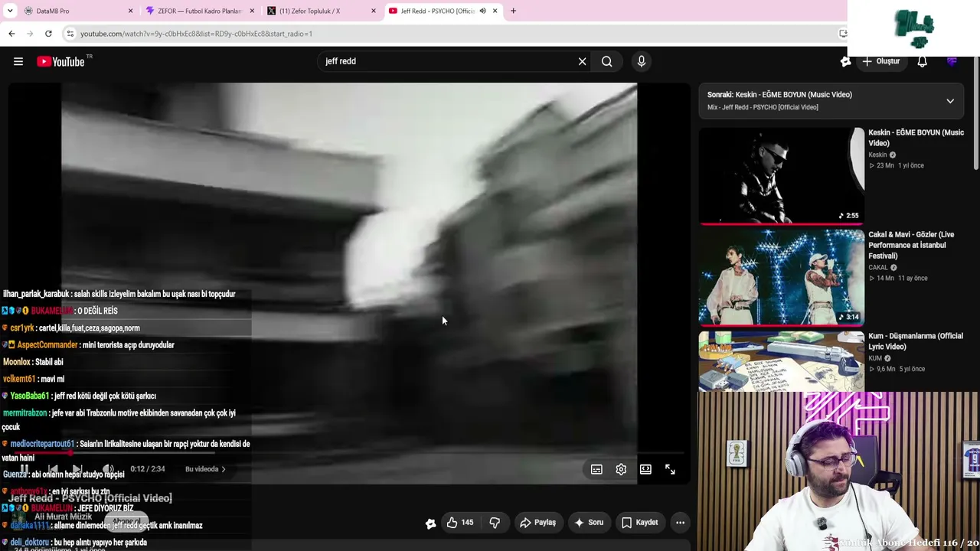980x551 pixels.
Task: Click the 'Mix - Jeff Redd - PSYCHO' playlist subtitle
Action: pos(763,107)
